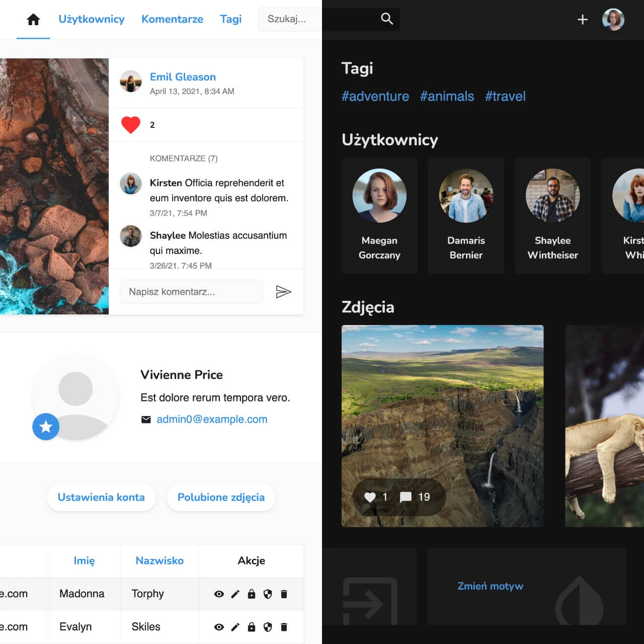The height and width of the screenshot is (644, 644).
Task: Click the pencil edit icon for Madonna Torphy
Action: click(235, 594)
